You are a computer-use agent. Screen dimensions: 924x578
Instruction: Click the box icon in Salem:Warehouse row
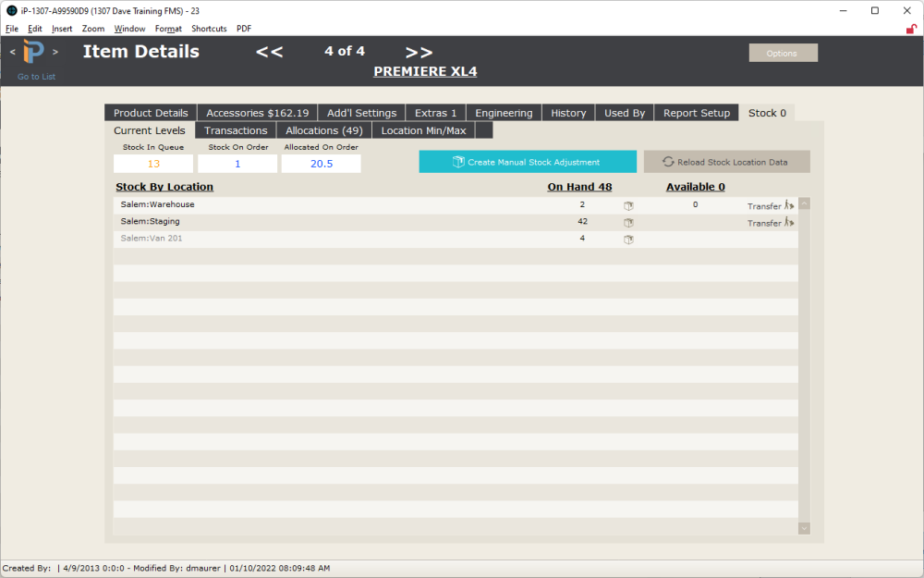pos(628,206)
